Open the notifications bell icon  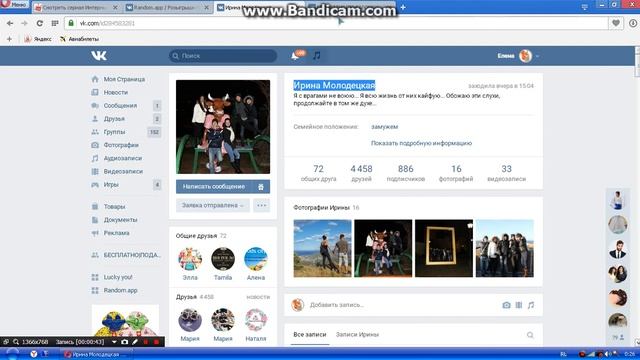[295, 56]
